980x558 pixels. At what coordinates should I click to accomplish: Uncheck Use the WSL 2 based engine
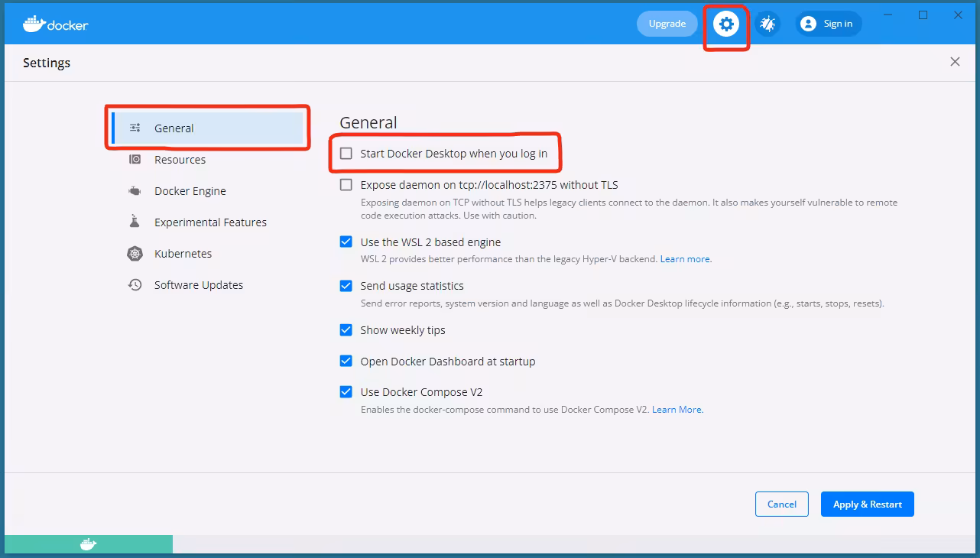pyautogui.click(x=346, y=242)
